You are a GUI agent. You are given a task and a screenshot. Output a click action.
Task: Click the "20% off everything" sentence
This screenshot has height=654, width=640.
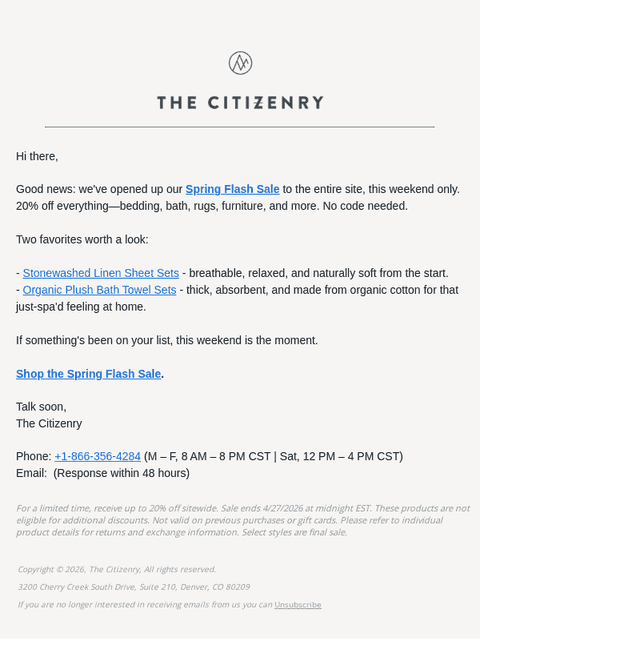pos(212,206)
